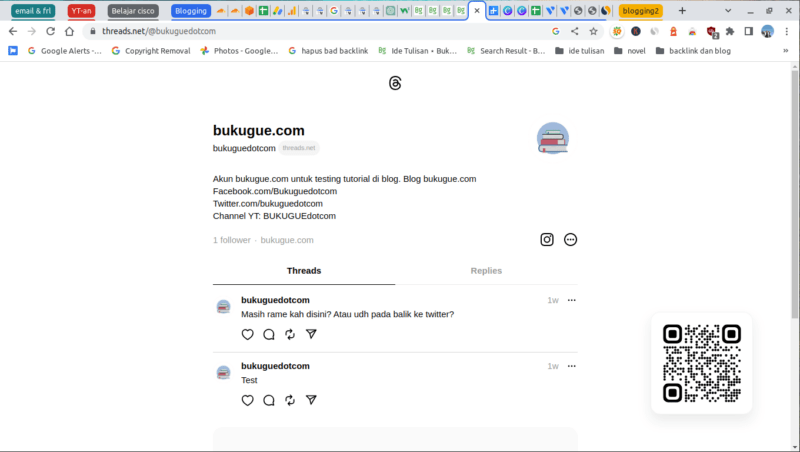Open the profile more-options circle icon
This screenshot has height=452, width=800.
click(x=570, y=239)
